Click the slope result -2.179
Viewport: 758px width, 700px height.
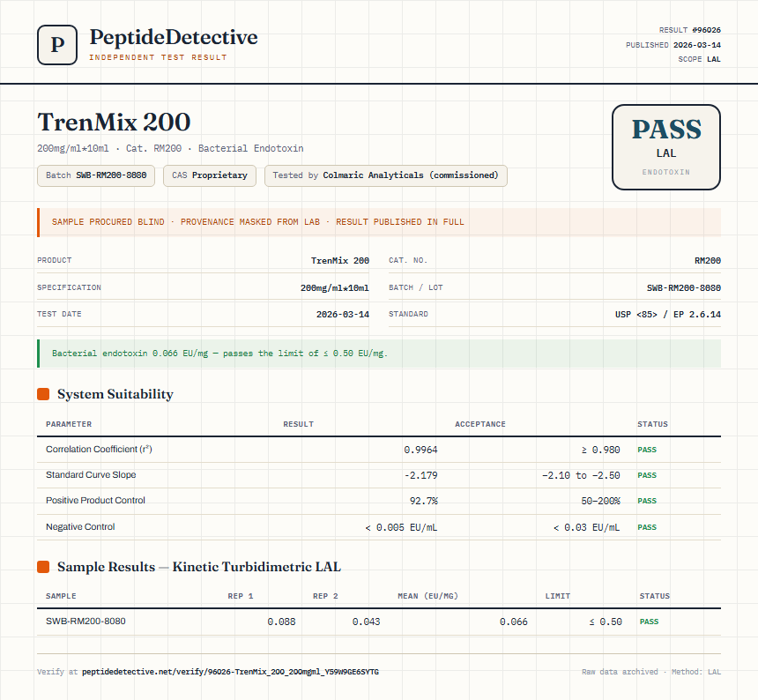coord(420,476)
